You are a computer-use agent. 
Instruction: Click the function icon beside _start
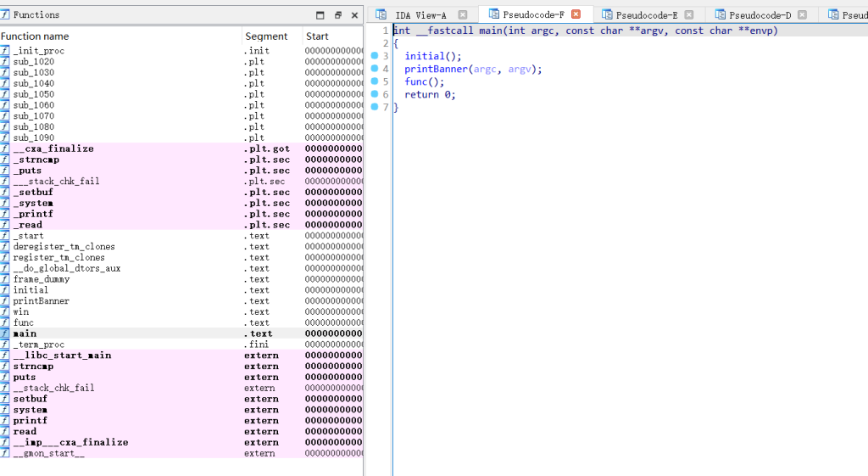5,236
